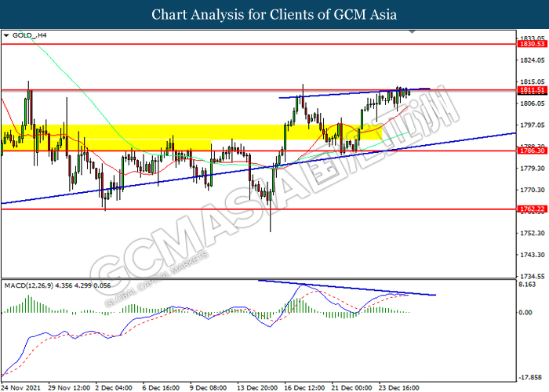
Task: Select the GOLD_,H4 chart symbol label
Action: (x=30, y=35)
